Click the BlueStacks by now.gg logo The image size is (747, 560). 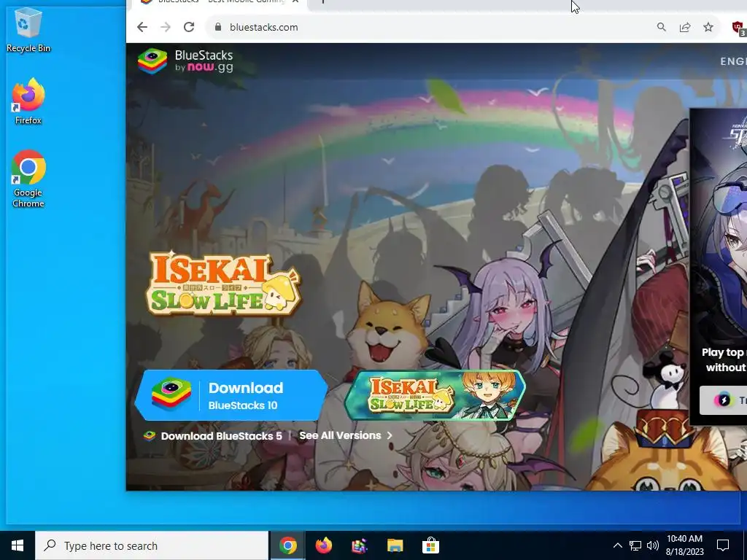(x=186, y=61)
